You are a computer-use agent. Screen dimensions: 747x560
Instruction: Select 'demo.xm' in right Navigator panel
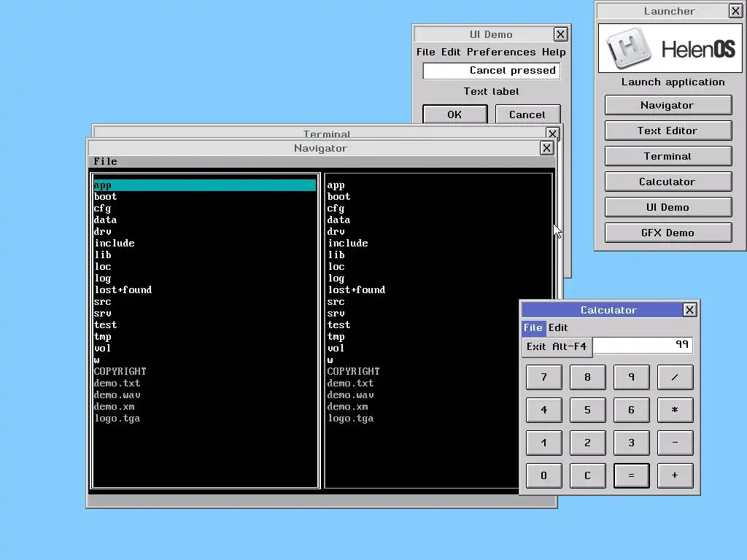[x=422, y=407]
